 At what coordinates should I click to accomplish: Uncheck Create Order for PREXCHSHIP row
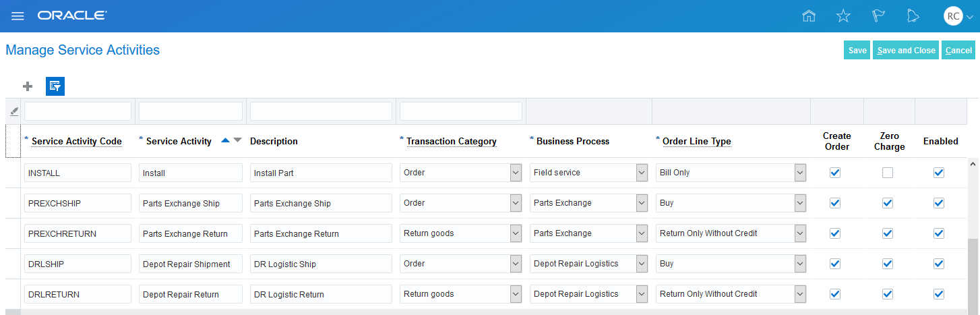pyautogui.click(x=835, y=203)
